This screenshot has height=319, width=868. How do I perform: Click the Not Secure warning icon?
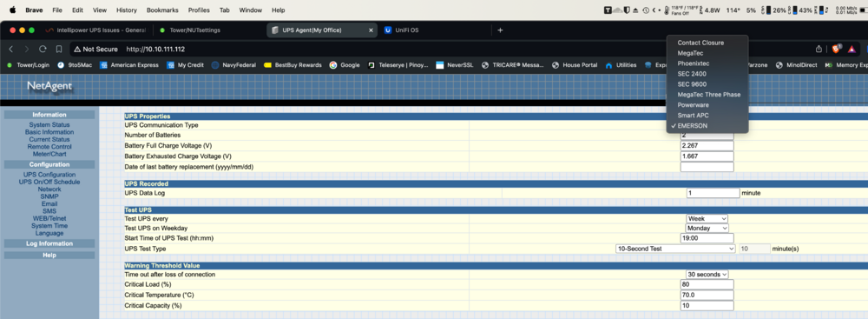[x=77, y=49]
